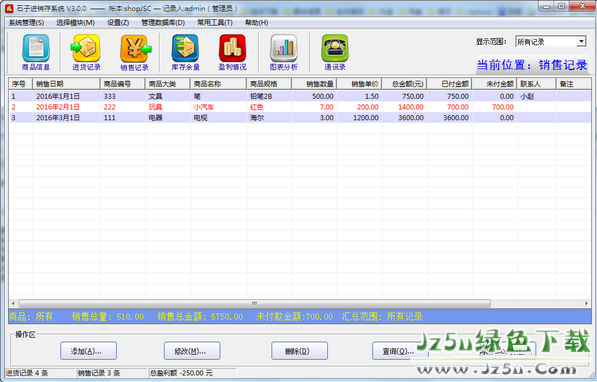Click the scrollbar right arrow
This screenshot has height=382, width=597.
(x=586, y=304)
